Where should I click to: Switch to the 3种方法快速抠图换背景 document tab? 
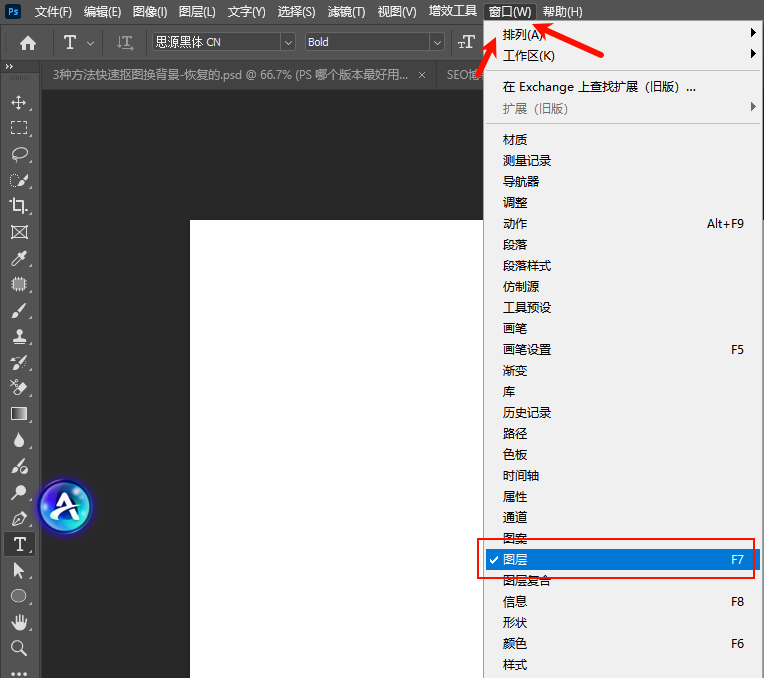point(230,75)
